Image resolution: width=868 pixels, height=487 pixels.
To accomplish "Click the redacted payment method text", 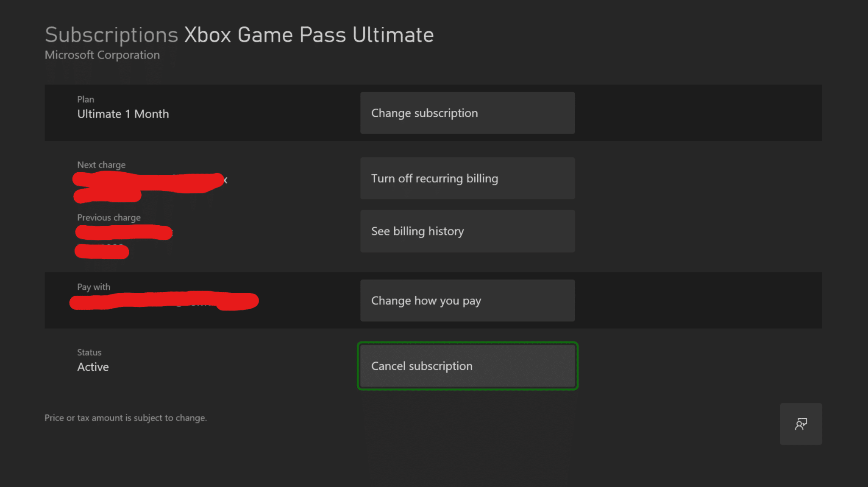I will point(163,301).
